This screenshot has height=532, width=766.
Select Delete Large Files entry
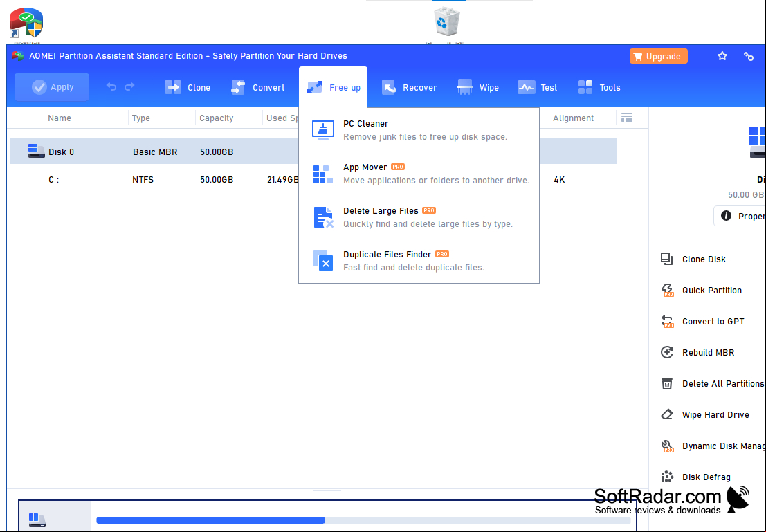[x=419, y=217]
